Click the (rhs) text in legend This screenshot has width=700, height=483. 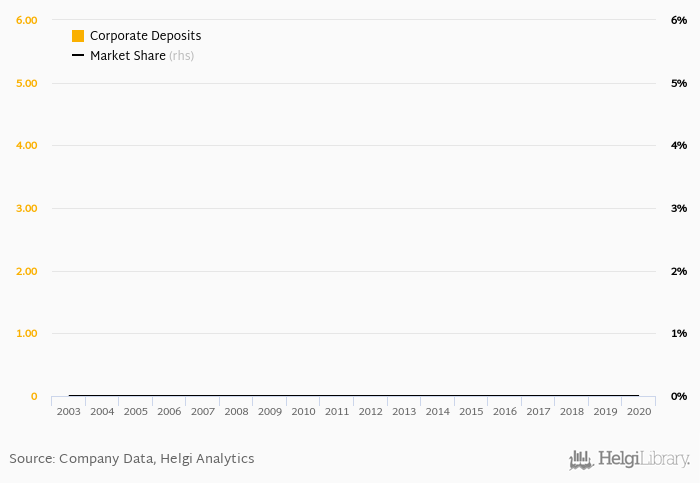pyautogui.click(x=181, y=55)
